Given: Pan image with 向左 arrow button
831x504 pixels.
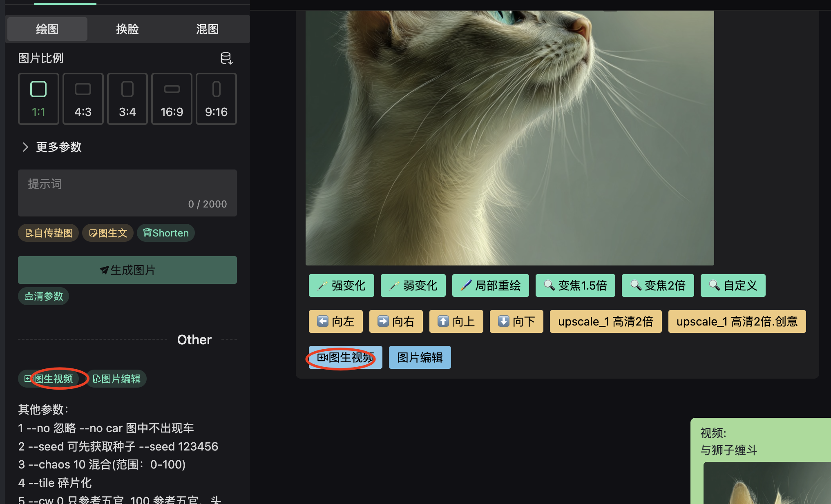Looking at the screenshot, I should [x=335, y=321].
